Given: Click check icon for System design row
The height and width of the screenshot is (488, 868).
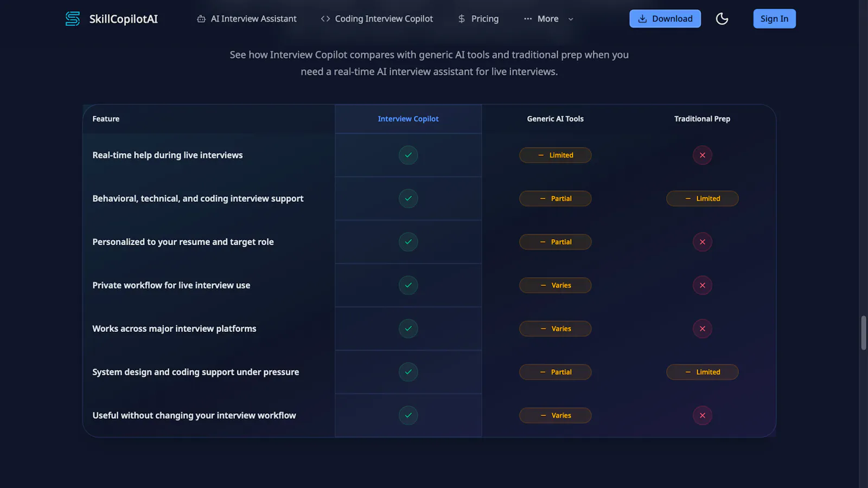Looking at the screenshot, I should [409, 372].
